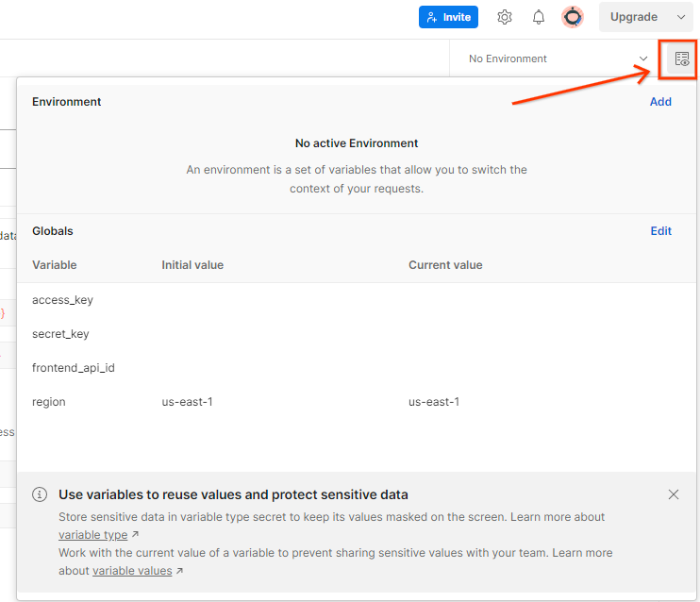This screenshot has width=700, height=602.
Task: Click Add to create an environment
Action: click(660, 102)
